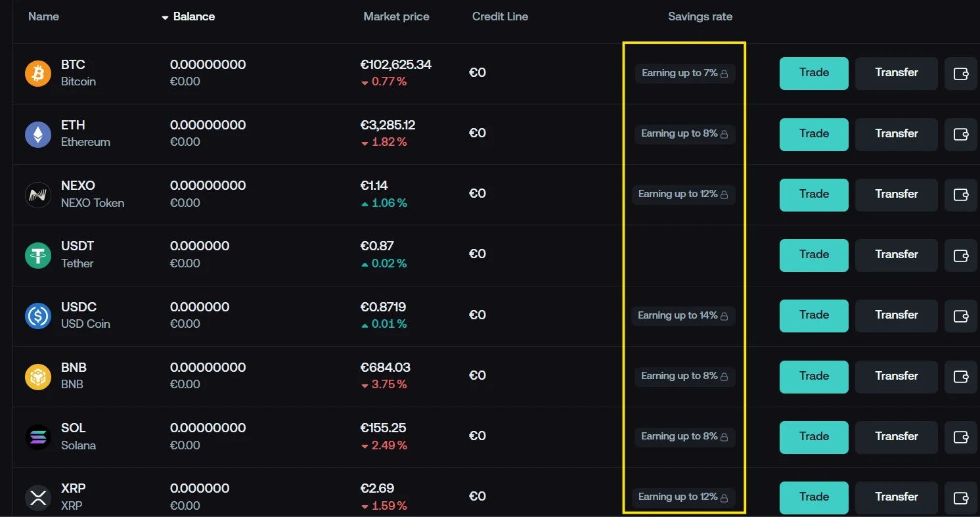Open the wallet icon in ETH row
Screen dimensions: 980x517
tap(961, 134)
